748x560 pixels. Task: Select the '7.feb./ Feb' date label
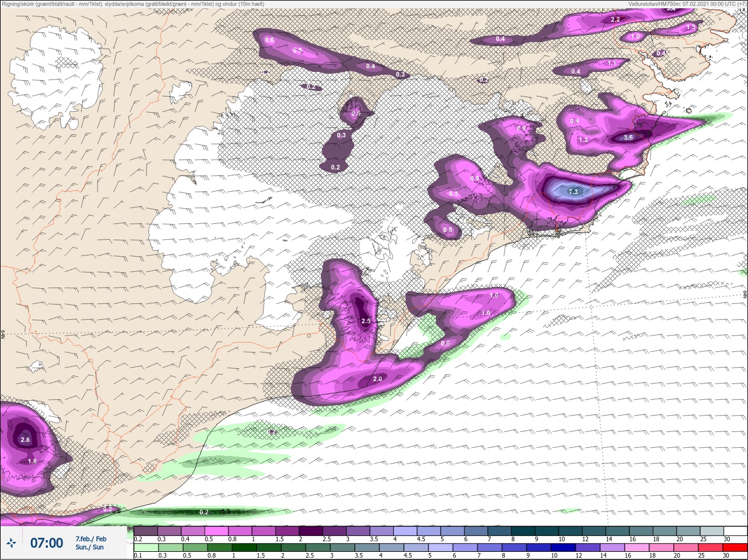91,538
